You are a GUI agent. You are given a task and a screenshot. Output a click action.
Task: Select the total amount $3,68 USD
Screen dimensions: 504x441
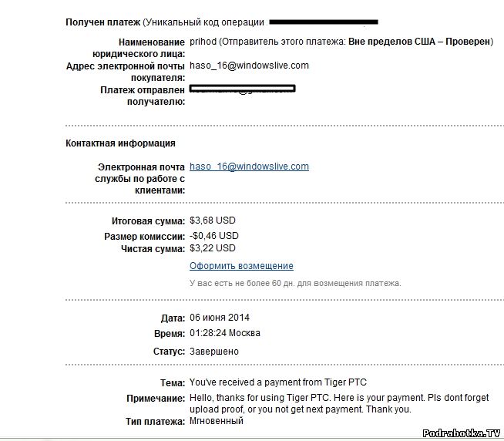[x=213, y=222]
